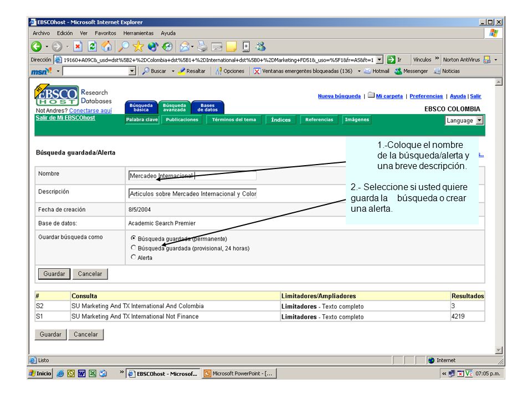Click Conectarse aquí link

click(90, 110)
